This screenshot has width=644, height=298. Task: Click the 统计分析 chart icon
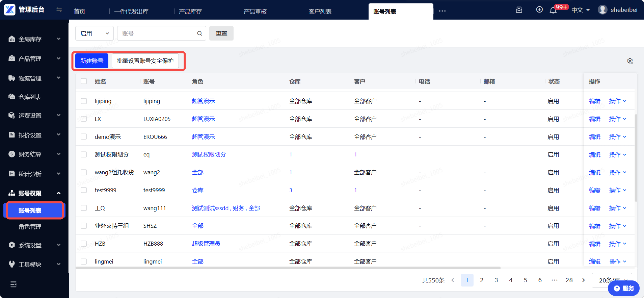tap(12, 174)
